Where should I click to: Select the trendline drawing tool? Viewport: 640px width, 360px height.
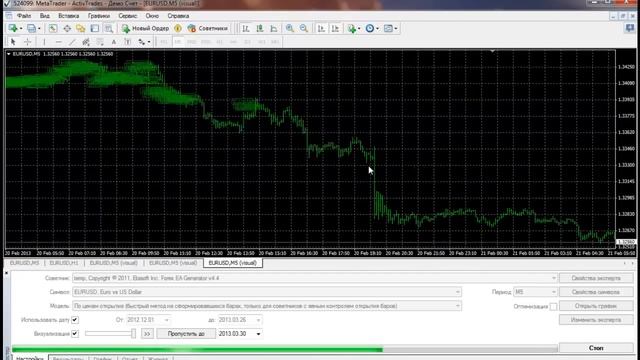[72, 42]
